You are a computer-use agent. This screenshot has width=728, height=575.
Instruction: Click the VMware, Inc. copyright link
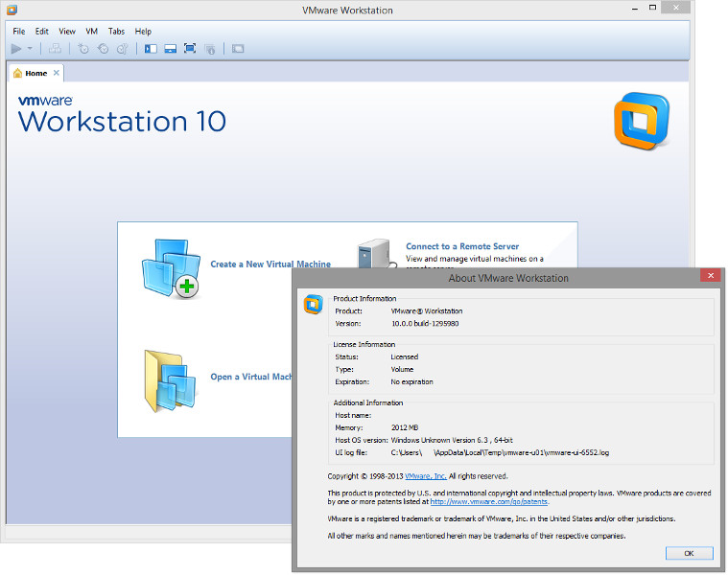coord(426,476)
